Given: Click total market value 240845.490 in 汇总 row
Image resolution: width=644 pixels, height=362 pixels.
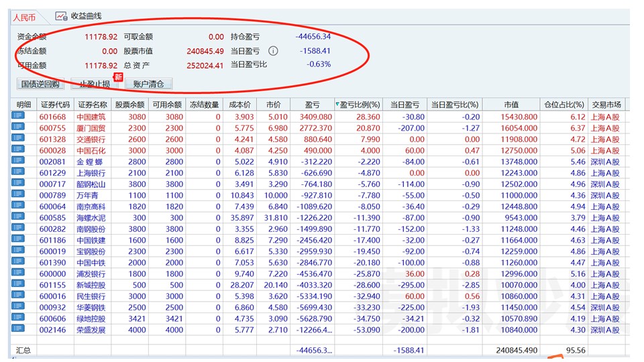Looking at the screenshot, I should [517, 350].
